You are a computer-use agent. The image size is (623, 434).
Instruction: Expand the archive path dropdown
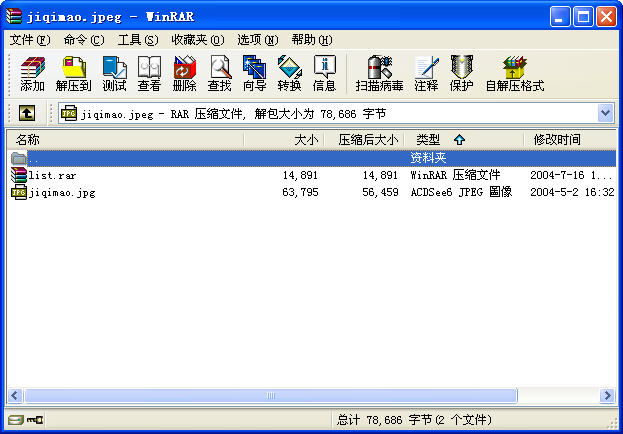605,114
